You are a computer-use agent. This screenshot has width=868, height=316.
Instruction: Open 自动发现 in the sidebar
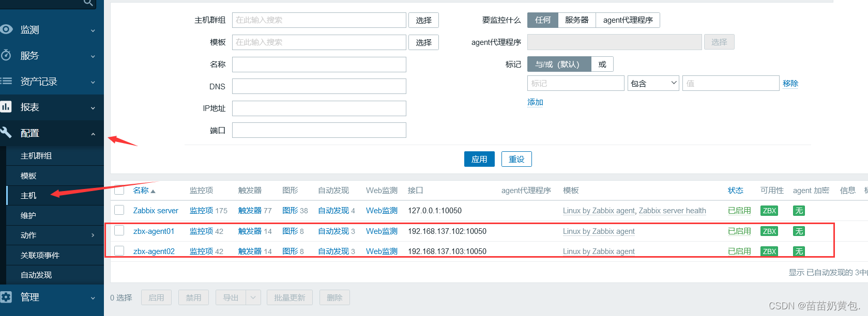click(x=36, y=275)
